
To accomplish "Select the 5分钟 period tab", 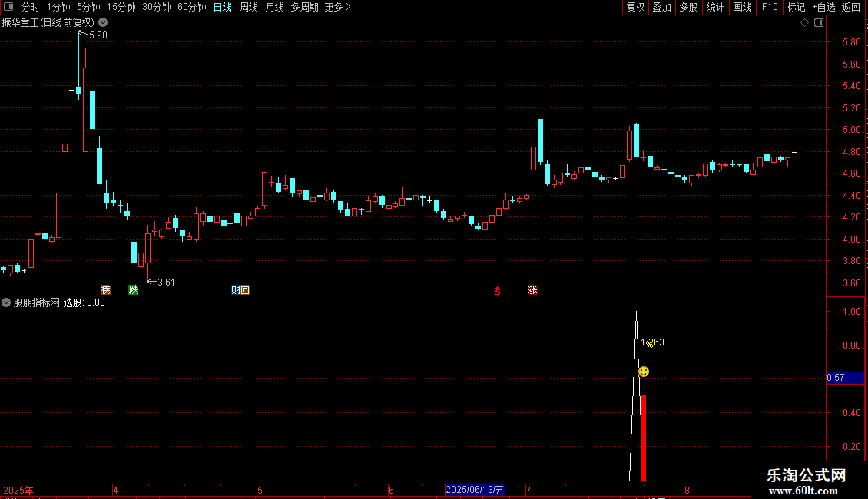I will pos(88,7).
